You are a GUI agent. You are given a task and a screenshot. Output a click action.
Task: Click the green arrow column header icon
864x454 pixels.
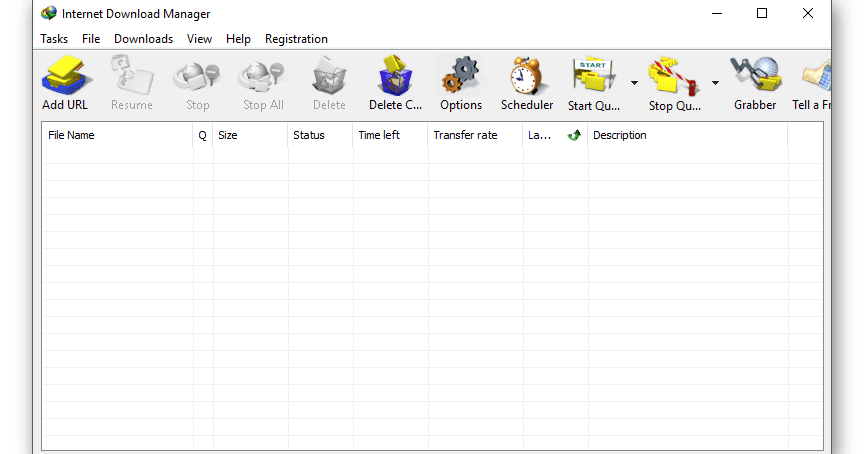click(574, 135)
